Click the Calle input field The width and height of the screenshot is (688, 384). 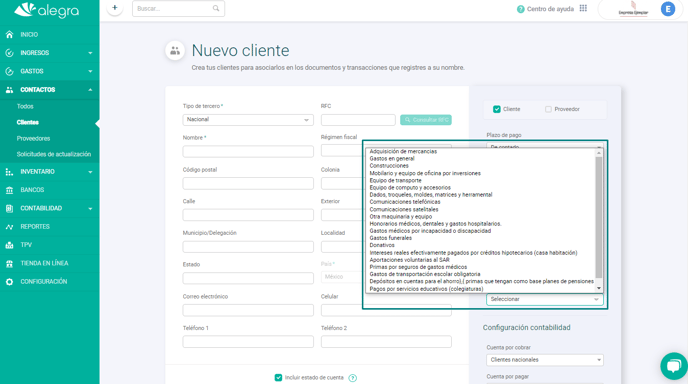[248, 215]
